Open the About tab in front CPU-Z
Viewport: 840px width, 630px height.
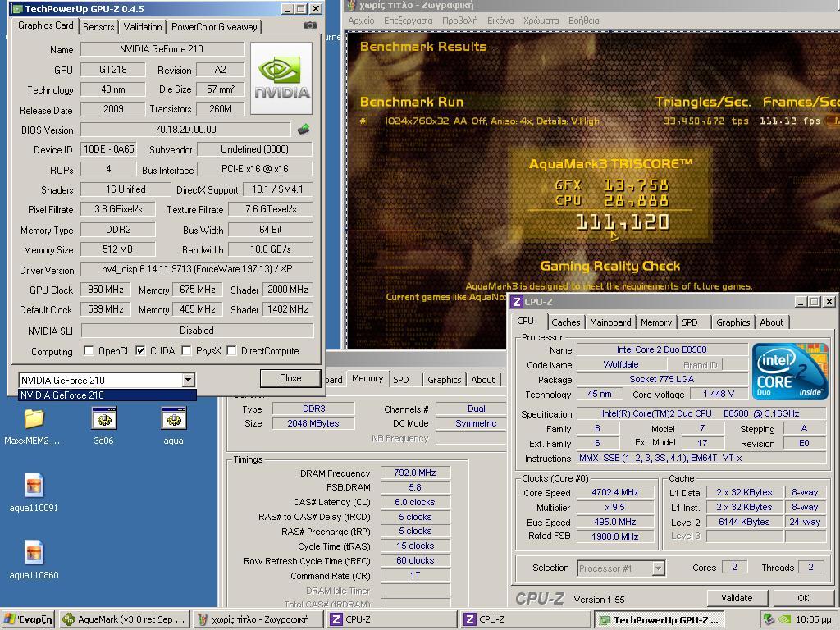click(771, 322)
